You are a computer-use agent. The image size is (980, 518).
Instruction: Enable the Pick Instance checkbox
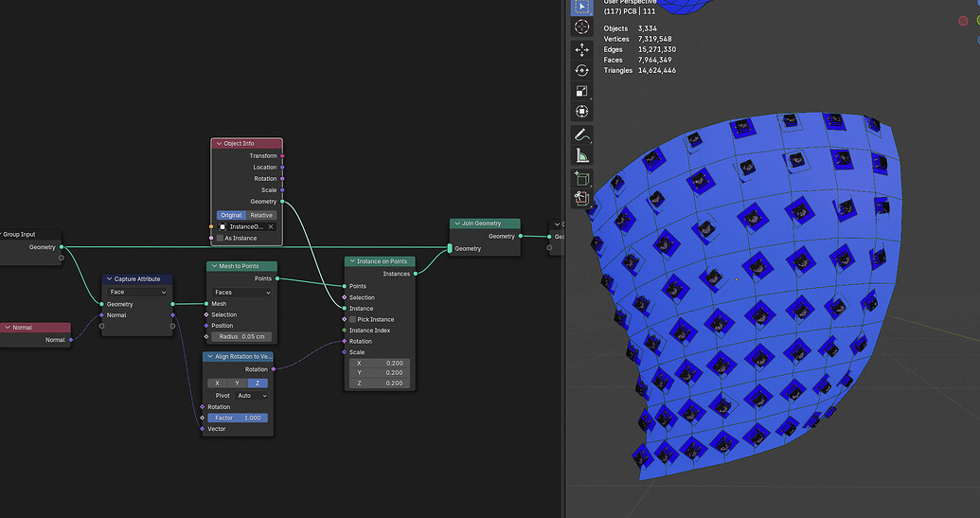click(x=352, y=319)
